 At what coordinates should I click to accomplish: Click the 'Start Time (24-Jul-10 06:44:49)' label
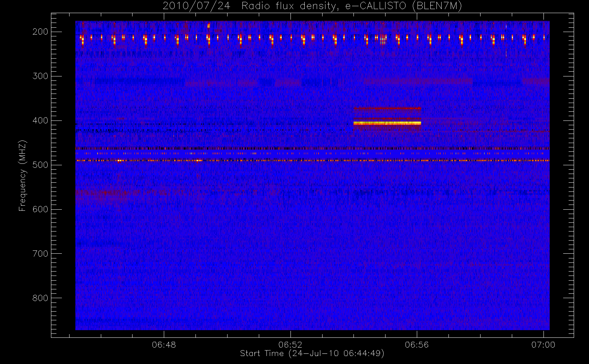pyautogui.click(x=312, y=353)
